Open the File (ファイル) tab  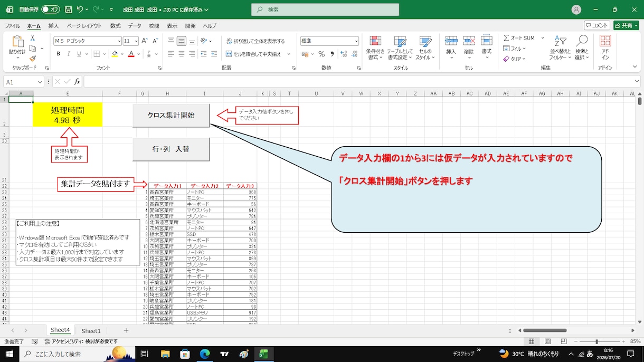(x=12, y=25)
